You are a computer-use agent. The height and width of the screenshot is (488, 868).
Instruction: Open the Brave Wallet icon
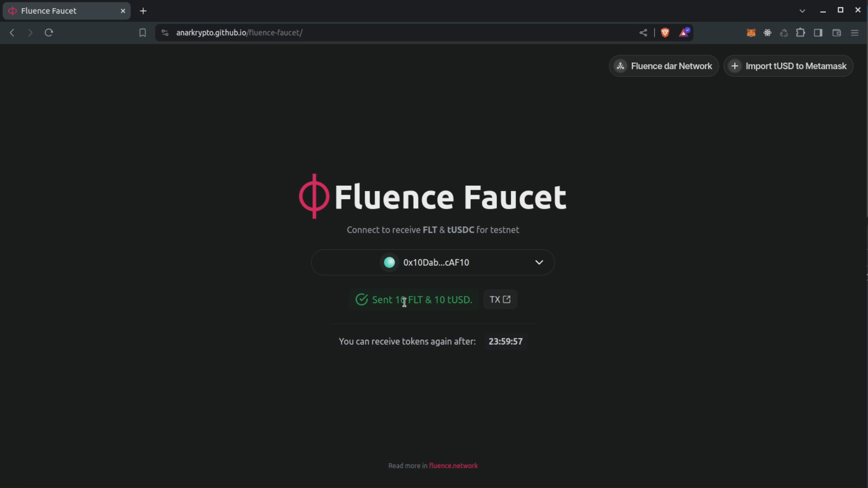coord(836,33)
